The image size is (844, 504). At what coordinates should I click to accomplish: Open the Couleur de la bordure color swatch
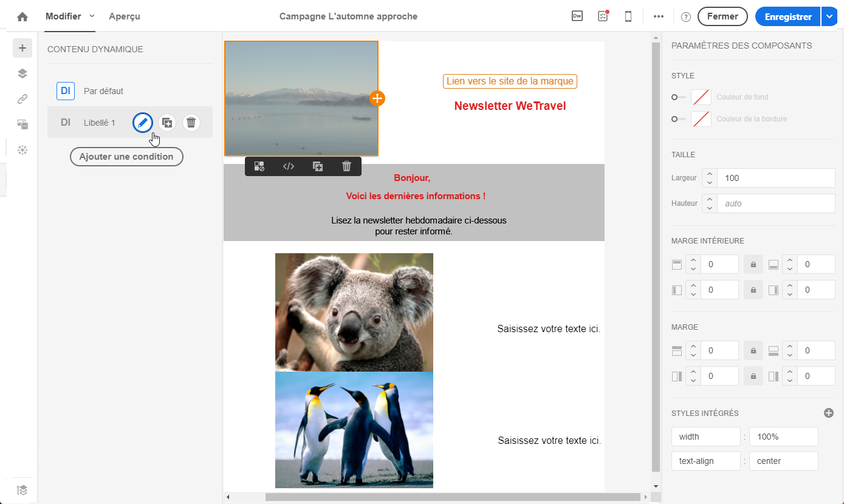click(701, 119)
